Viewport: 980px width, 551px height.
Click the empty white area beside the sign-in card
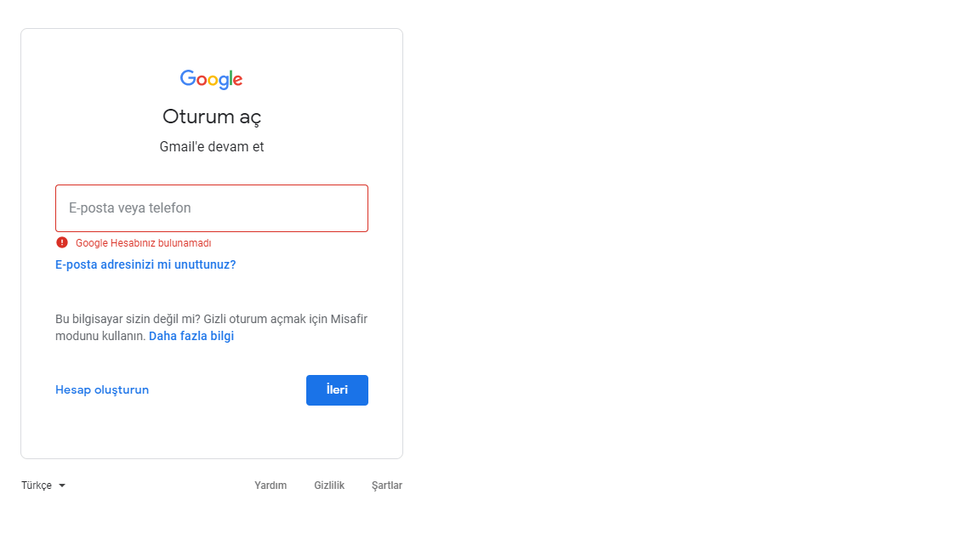point(681,255)
